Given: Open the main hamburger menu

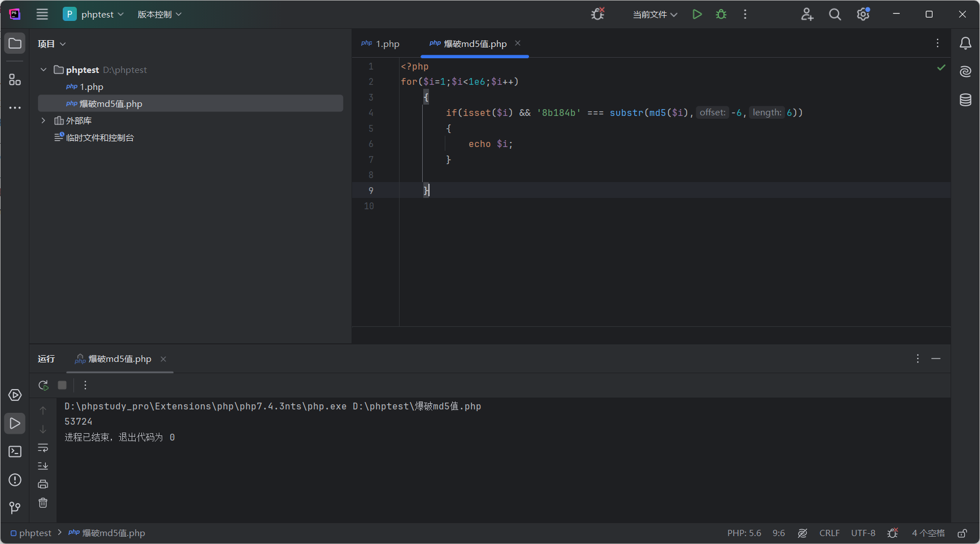Looking at the screenshot, I should pyautogui.click(x=42, y=14).
